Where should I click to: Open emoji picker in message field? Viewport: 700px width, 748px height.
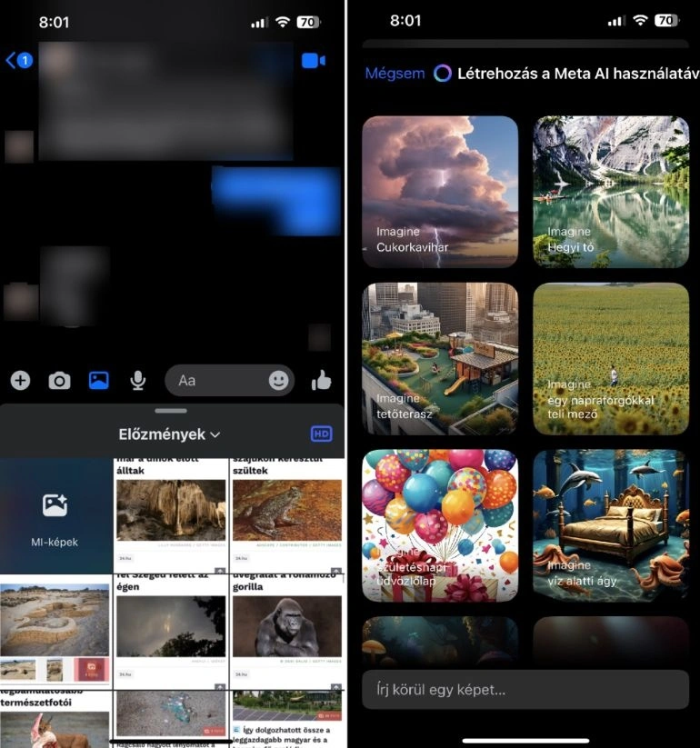pyautogui.click(x=278, y=381)
